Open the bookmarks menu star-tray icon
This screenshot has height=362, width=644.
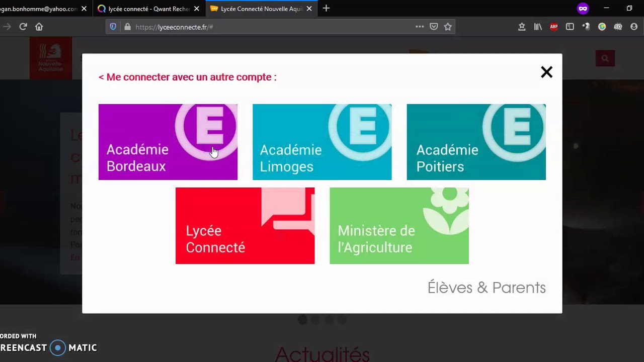tap(522, 27)
